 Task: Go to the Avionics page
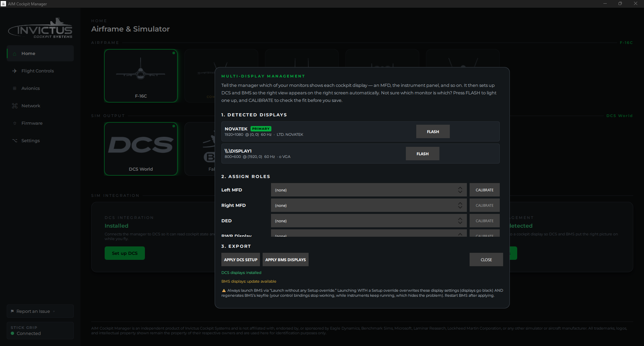tap(40, 88)
